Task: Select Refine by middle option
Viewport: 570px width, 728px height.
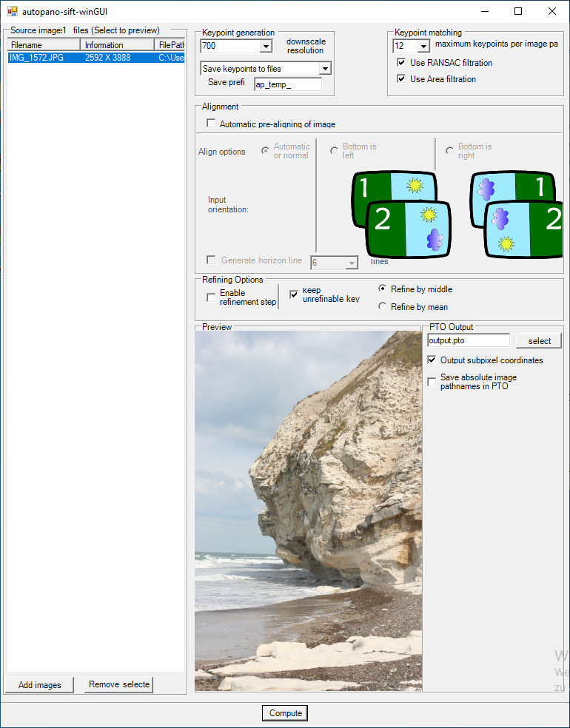Action: pyautogui.click(x=382, y=289)
